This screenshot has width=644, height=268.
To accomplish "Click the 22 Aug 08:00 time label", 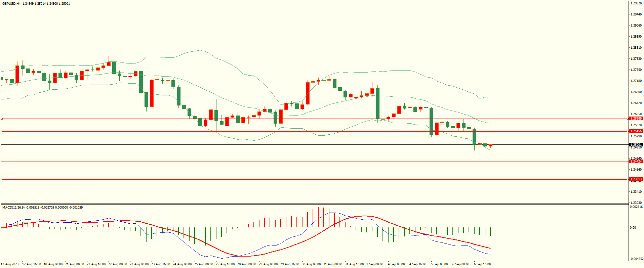I will (118, 264).
